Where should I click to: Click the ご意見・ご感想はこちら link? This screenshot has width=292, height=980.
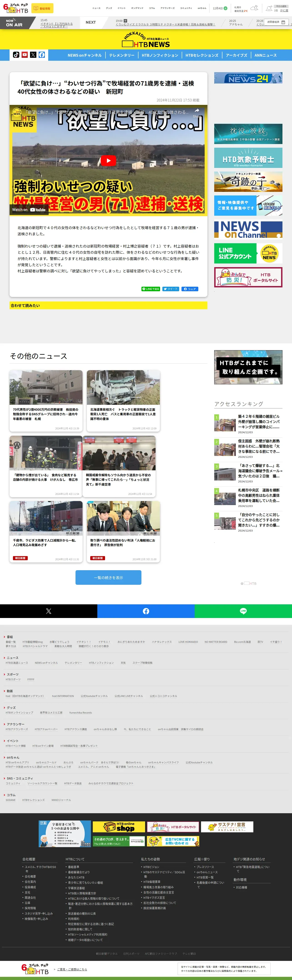click(x=72, y=969)
